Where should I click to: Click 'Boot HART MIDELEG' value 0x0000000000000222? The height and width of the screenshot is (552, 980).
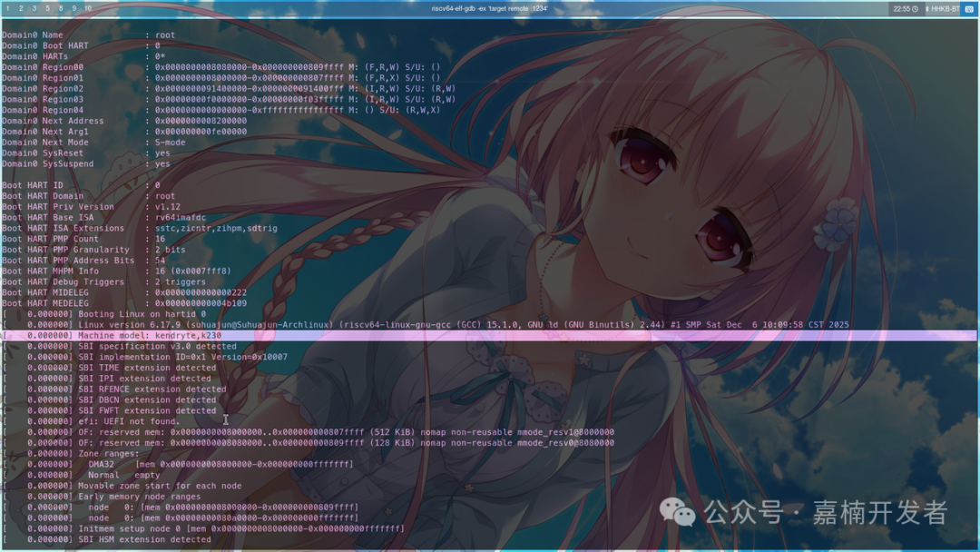pos(201,292)
